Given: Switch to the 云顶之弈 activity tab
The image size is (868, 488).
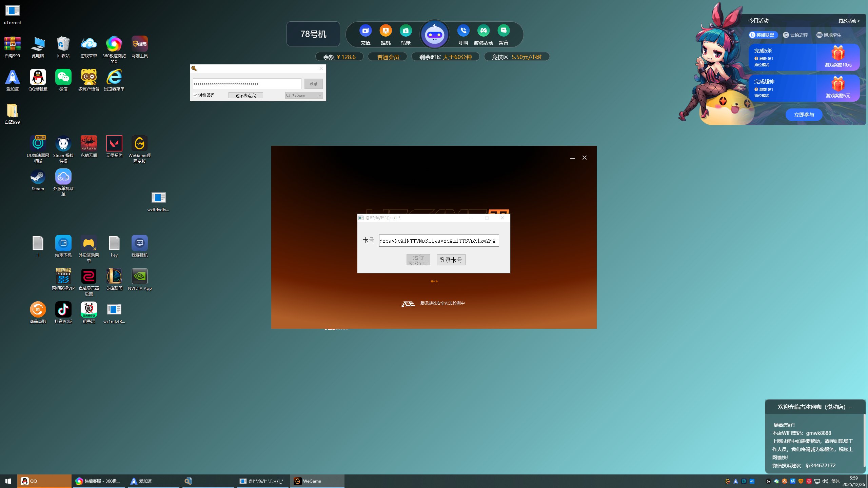Looking at the screenshot, I should 795,35.
